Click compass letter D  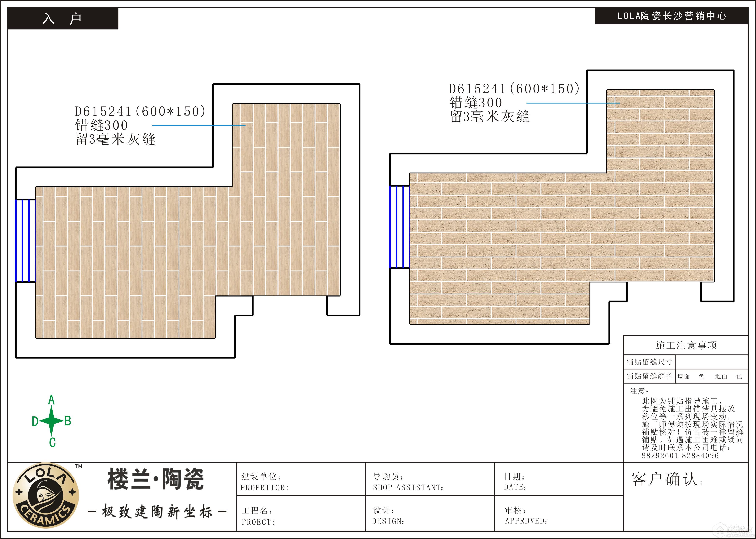point(35,422)
